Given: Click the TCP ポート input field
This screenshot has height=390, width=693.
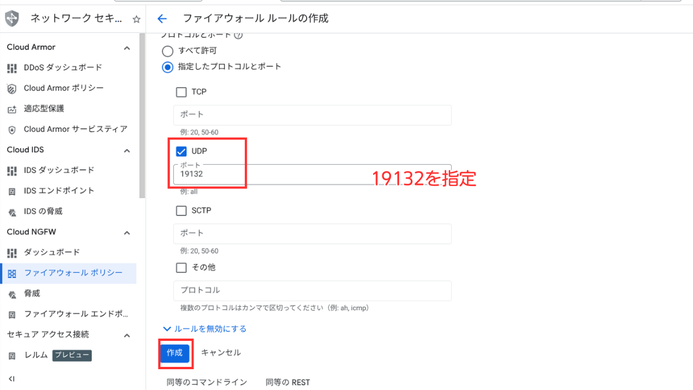Looking at the screenshot, I should pos(312,115).
